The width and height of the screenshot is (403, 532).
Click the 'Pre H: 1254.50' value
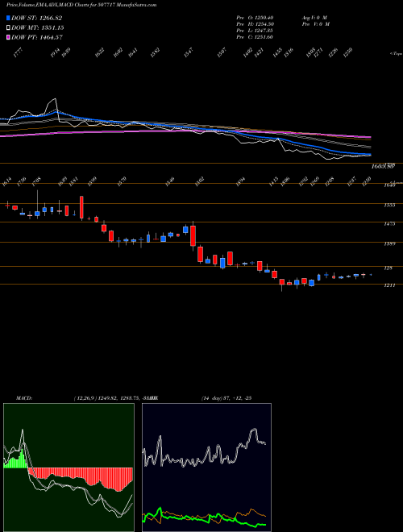pyautogui.click(x=255, y=24)
